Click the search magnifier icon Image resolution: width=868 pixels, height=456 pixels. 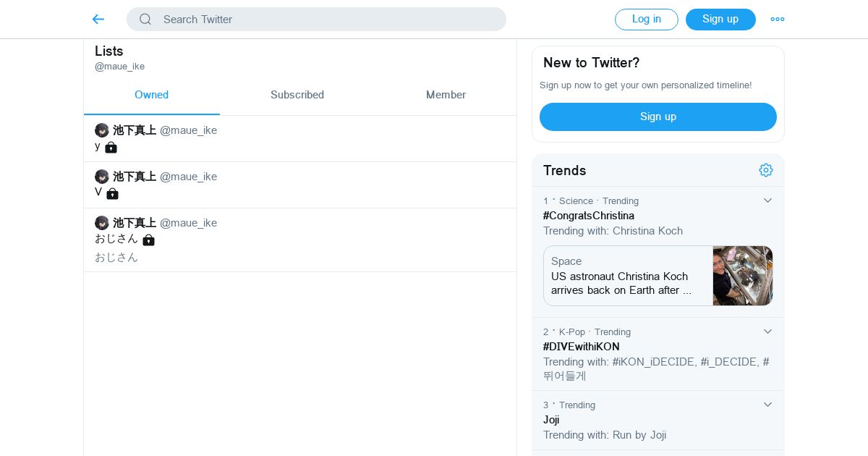coord(145,20)
